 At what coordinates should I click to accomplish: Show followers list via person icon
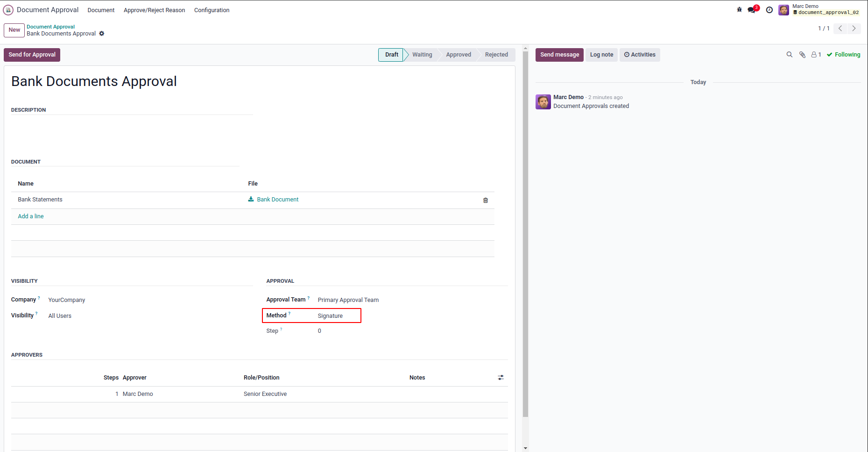coord(816,55)
